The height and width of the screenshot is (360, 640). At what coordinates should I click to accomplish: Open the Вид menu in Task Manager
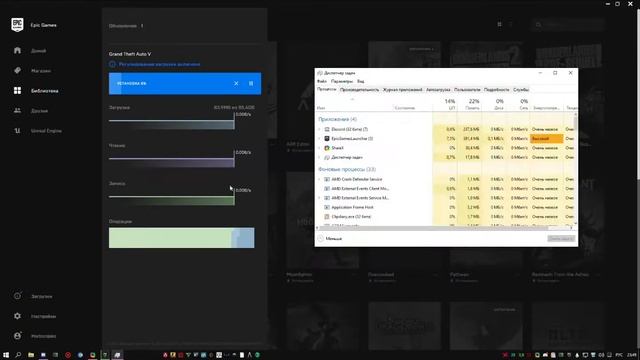pyautogui.click(x=360, y=81)
